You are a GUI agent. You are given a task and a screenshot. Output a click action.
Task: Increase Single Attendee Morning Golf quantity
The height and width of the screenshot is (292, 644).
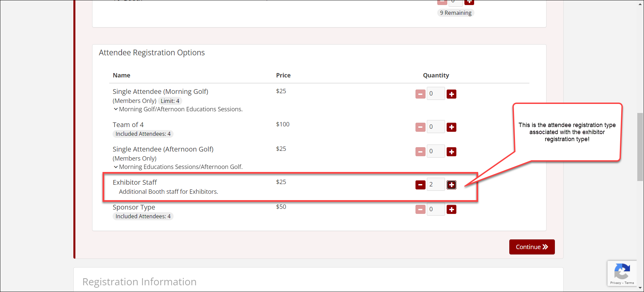point(451,94)
